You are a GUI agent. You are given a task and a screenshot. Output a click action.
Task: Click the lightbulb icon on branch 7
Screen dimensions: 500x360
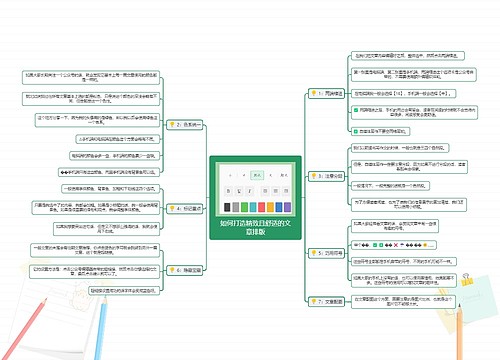[x=314, y=301]
